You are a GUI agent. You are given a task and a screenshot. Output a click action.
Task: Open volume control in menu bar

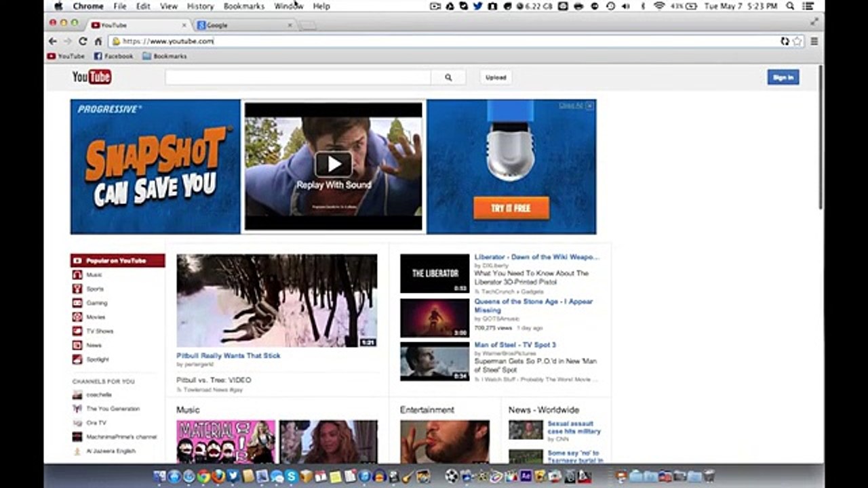[x=625, y=6]
